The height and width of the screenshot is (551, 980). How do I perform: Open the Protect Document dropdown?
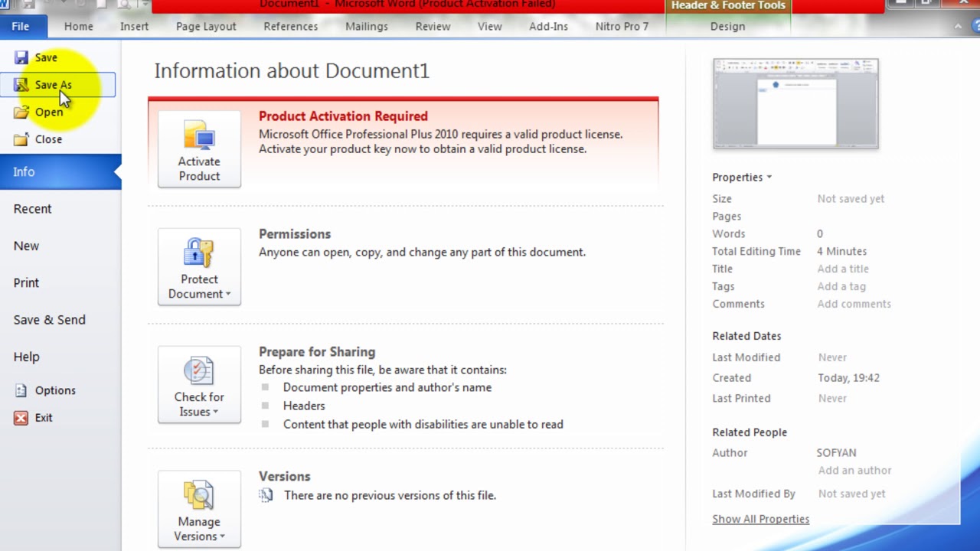(x=199, y=267)
